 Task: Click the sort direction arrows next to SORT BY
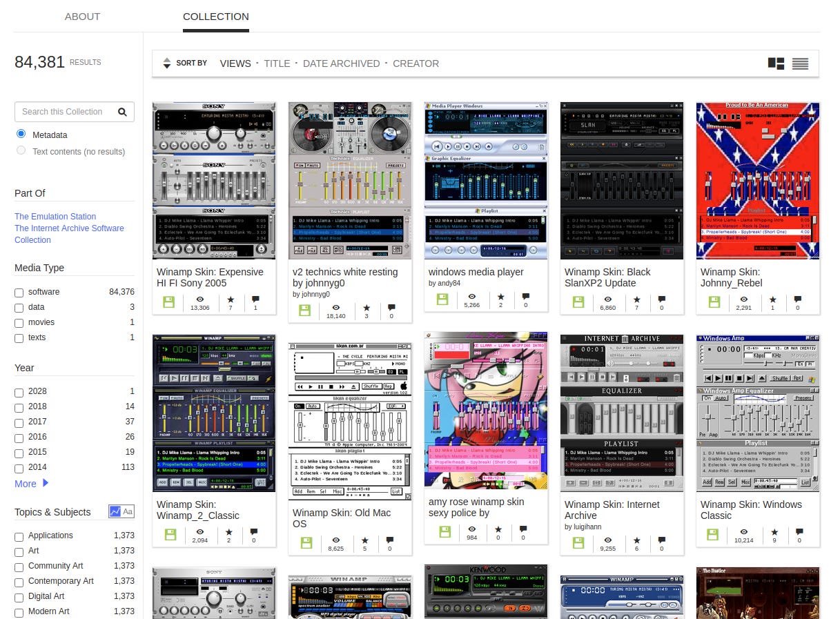coord(167,63)
